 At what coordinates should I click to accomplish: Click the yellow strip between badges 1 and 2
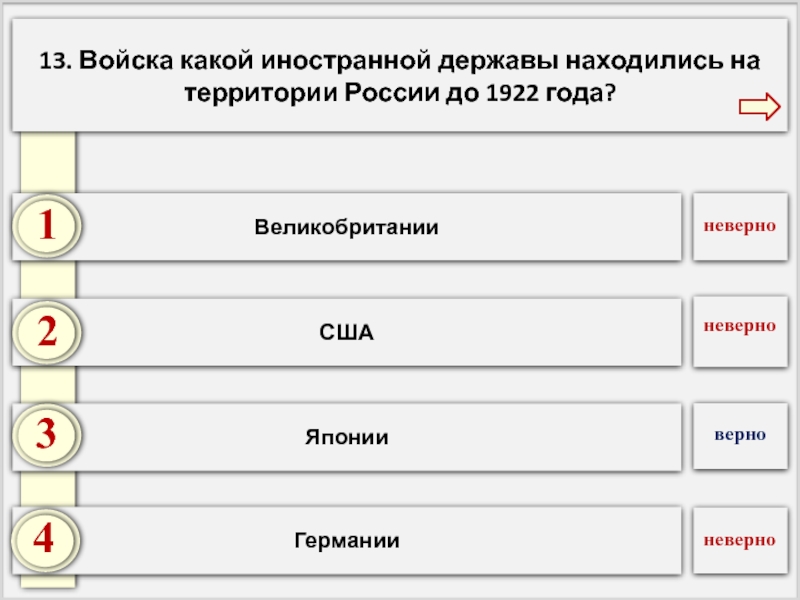point(48,280)
